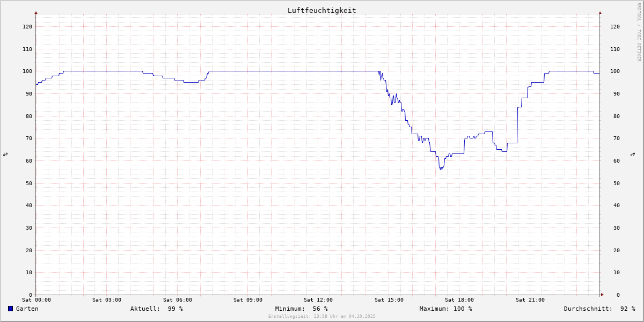Click the Sat 00:00 time axis label

tap(36, 300)
